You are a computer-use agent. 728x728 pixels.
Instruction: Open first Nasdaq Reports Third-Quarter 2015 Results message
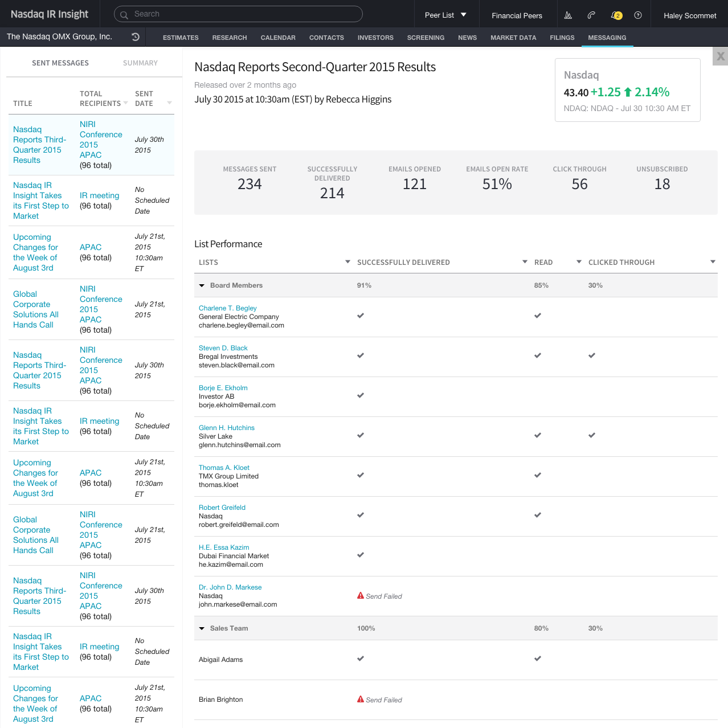(40, 145)
